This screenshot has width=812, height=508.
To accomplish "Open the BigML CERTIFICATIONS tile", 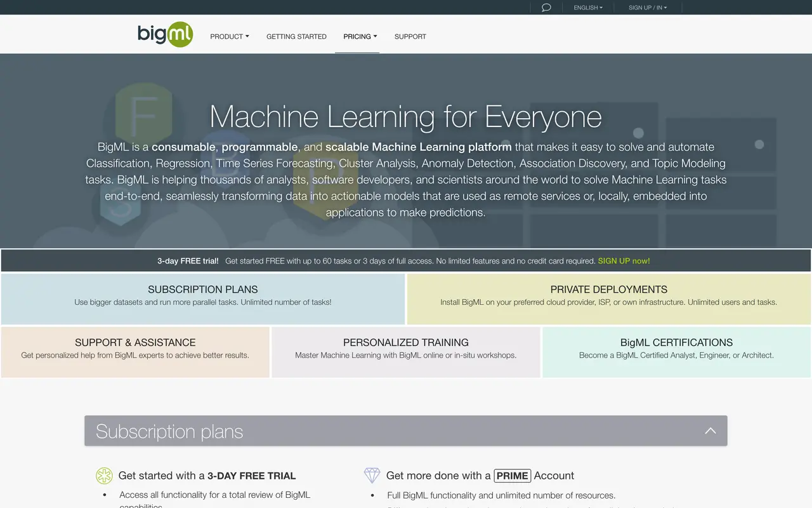I will click(677, 352).
